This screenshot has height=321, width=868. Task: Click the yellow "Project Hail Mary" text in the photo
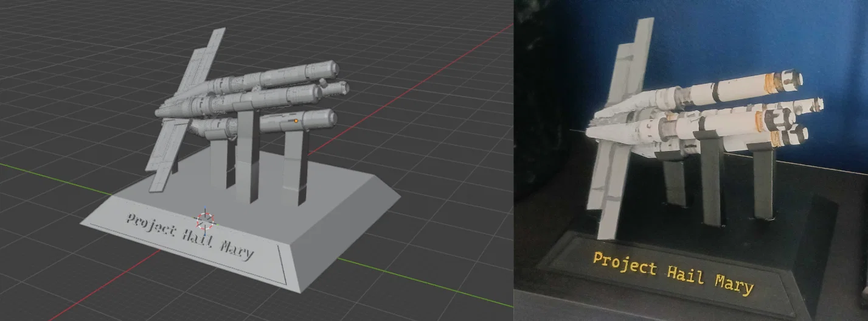point(673,273)
